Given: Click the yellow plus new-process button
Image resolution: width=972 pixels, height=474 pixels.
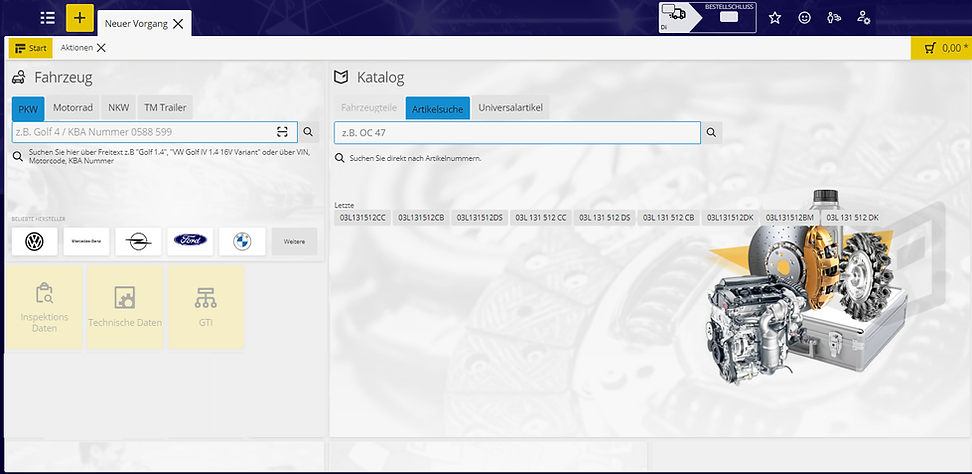Looking at the screenshot, I should (x=80, y=18).
